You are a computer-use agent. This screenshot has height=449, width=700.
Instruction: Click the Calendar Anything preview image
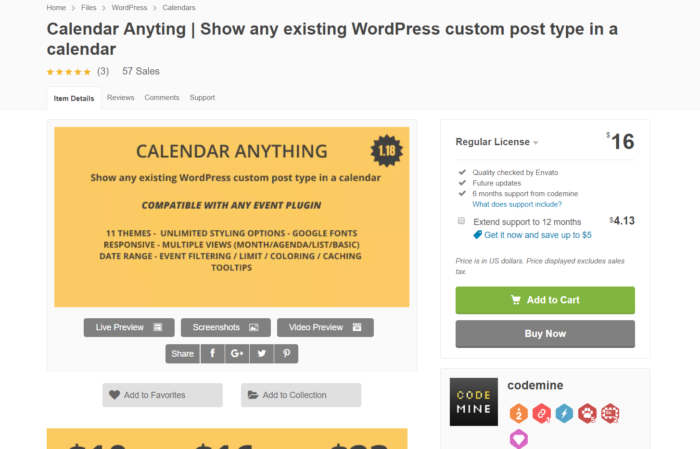tap(232, 217)
